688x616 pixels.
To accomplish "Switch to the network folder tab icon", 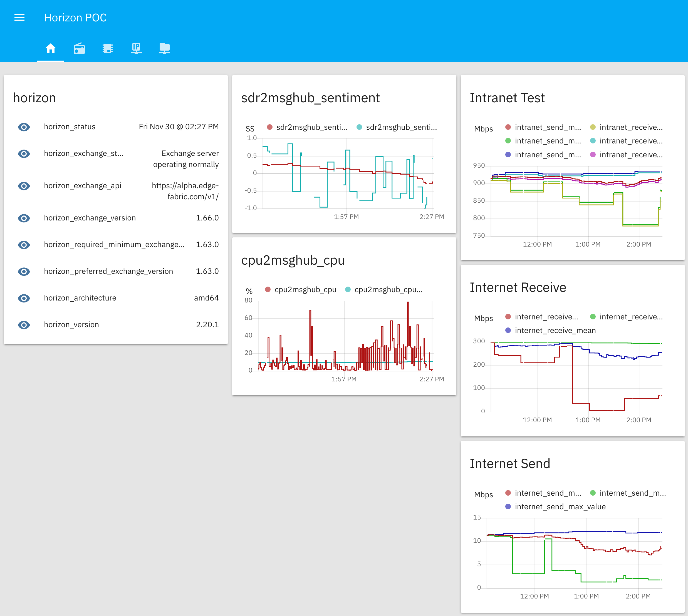I will (165, 48).
